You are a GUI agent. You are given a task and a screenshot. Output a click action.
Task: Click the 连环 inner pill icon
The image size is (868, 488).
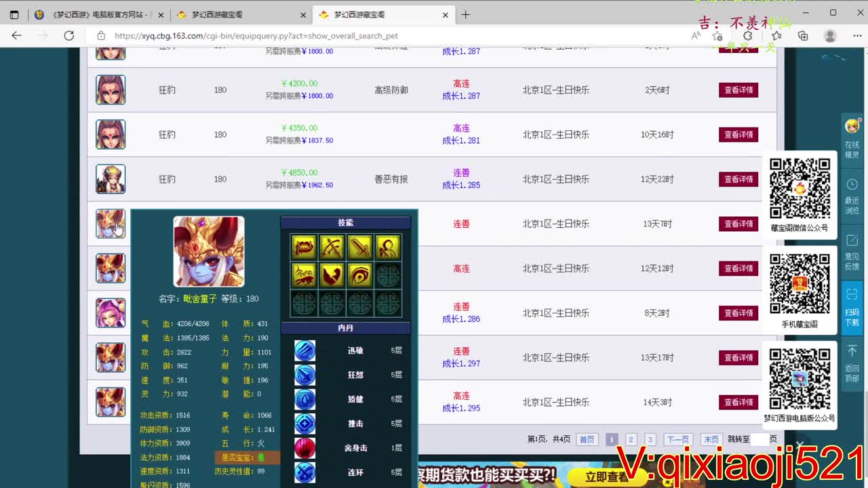[x=304, y=472]
